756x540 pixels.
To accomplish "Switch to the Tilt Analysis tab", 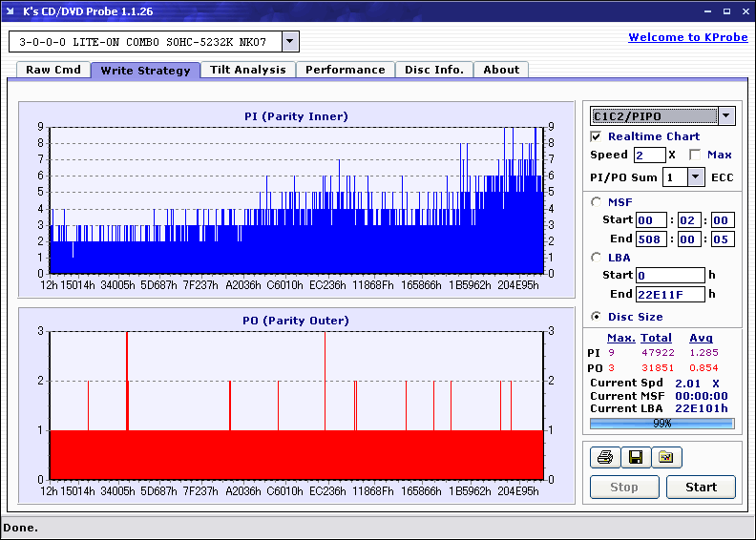I will click(x=247, y=70).
